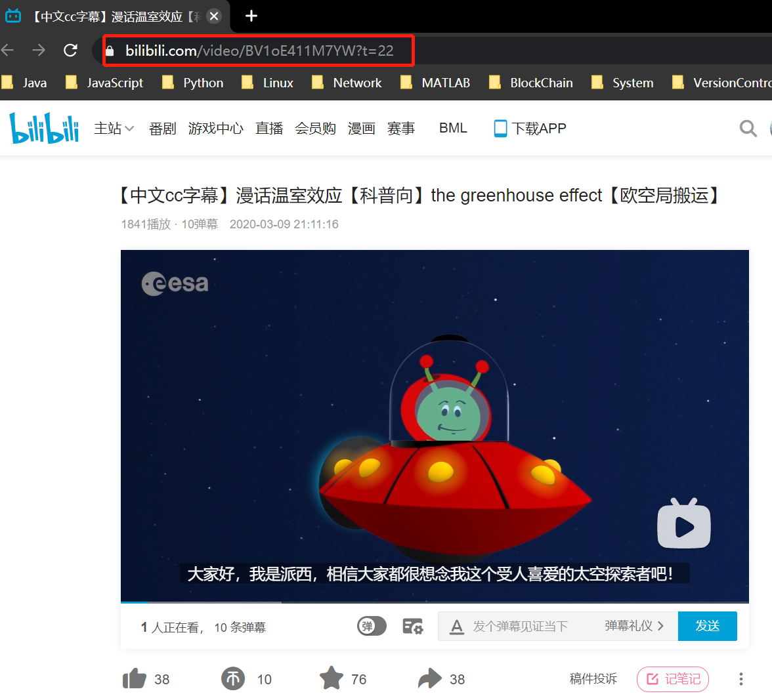Open the three-dot more options menu
The height and width of the screenshot is (700, 772).
(740, 679)
